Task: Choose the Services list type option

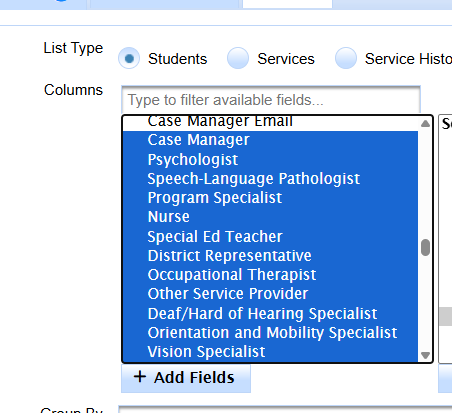Action: tap(238, 58)
